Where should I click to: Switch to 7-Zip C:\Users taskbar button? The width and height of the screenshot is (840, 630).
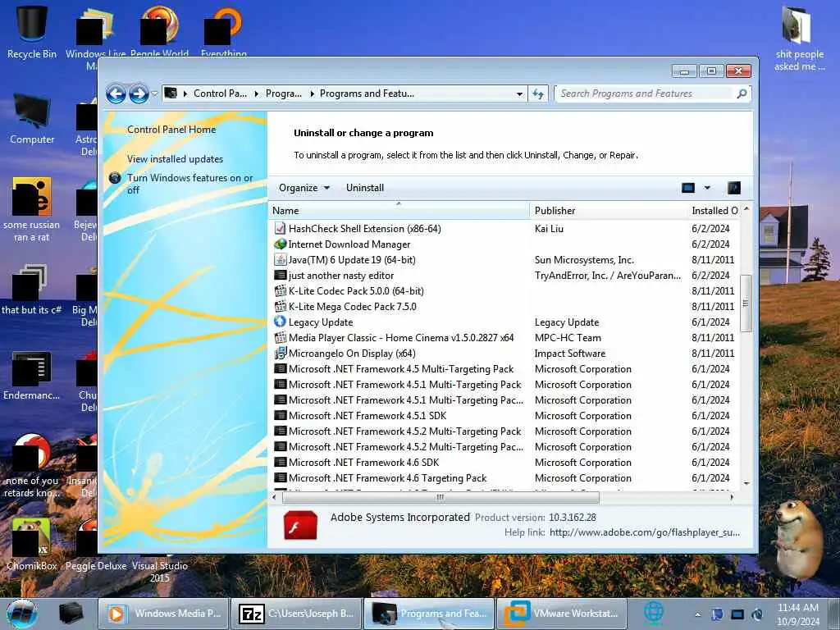pyautogui.click(x=297, y=614)
